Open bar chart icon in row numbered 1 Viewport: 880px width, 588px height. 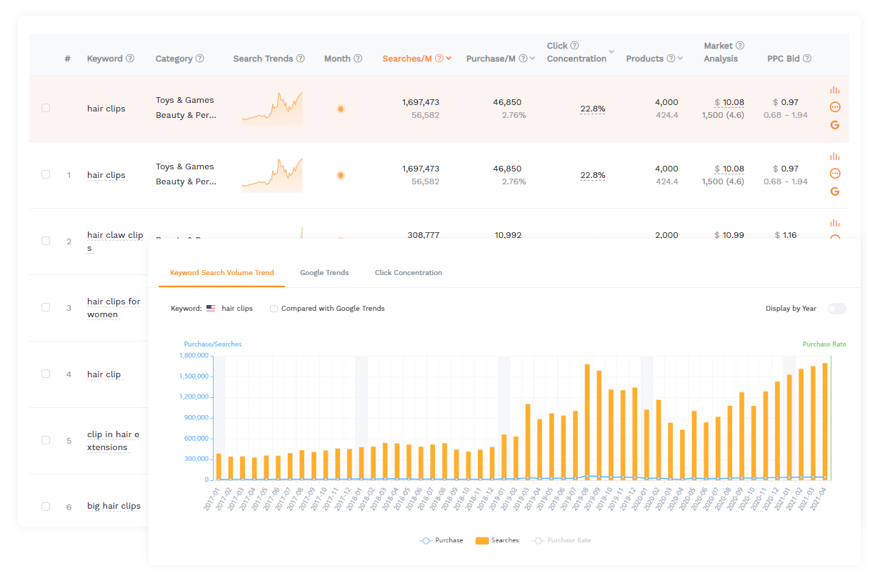(835, 156)
